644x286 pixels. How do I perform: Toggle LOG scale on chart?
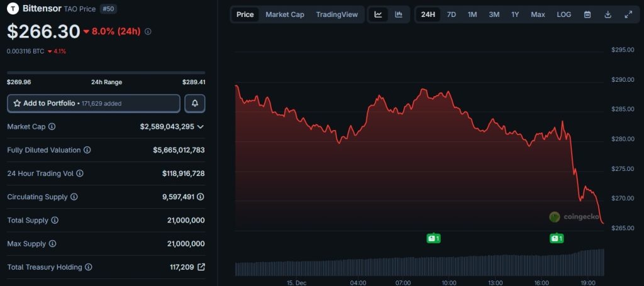[x=564, y=14]
